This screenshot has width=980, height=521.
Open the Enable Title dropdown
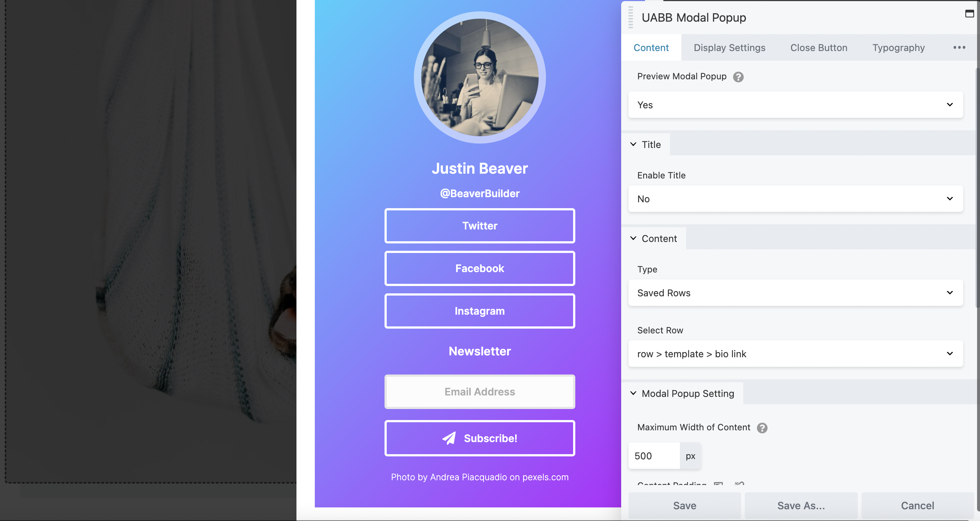pos(795,199)
